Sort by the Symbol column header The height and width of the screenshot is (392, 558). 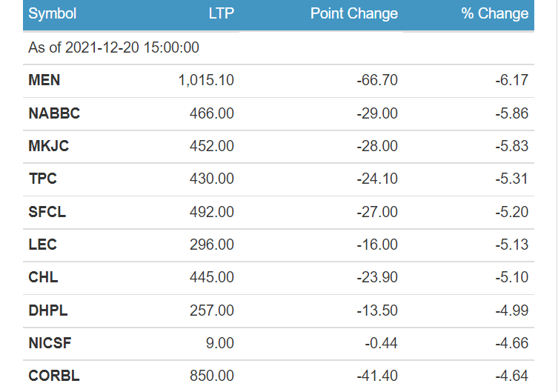point(53,13)
